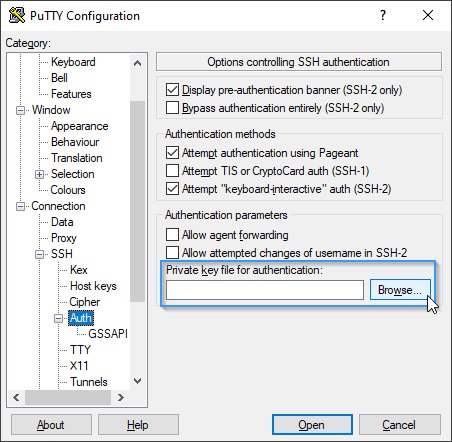Collapse the SSH tree node
Screen dimensions: 452x442
39,254
